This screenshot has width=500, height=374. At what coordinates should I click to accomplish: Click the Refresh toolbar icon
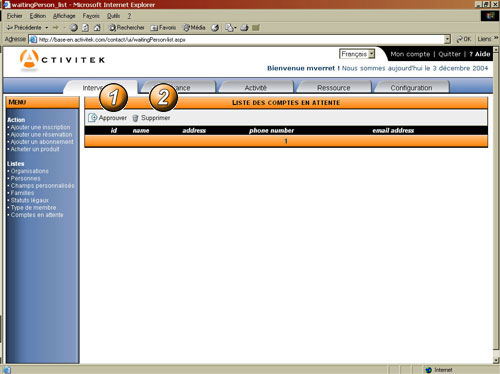coord(85,28)
